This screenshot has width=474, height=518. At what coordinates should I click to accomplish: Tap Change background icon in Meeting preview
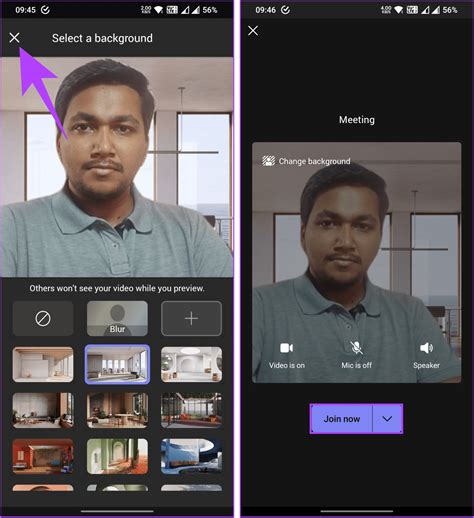click(x=268, y=161)
